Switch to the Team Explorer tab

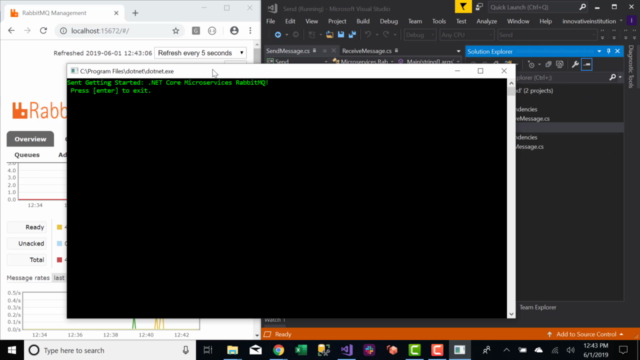[x=538, y=307]
